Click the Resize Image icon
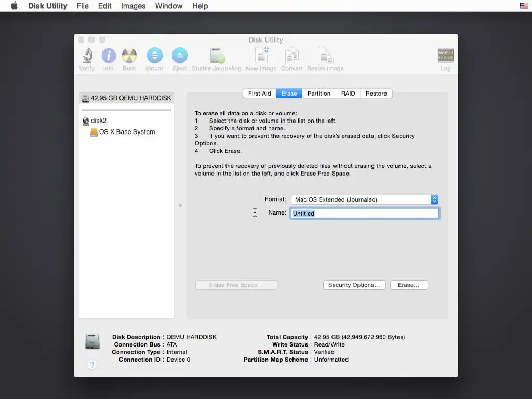 (x=325, y=56)
